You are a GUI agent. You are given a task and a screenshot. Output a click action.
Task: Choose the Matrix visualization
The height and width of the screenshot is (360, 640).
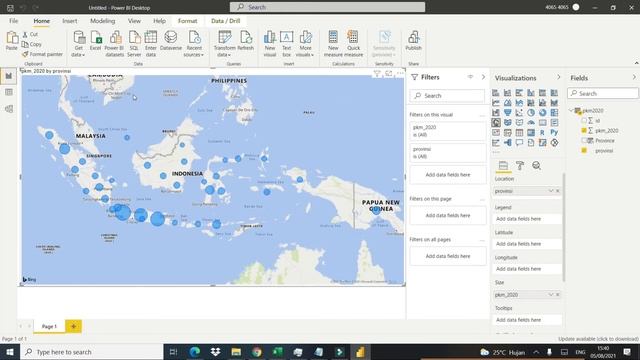pyautogui.click(x=531, y=132)
